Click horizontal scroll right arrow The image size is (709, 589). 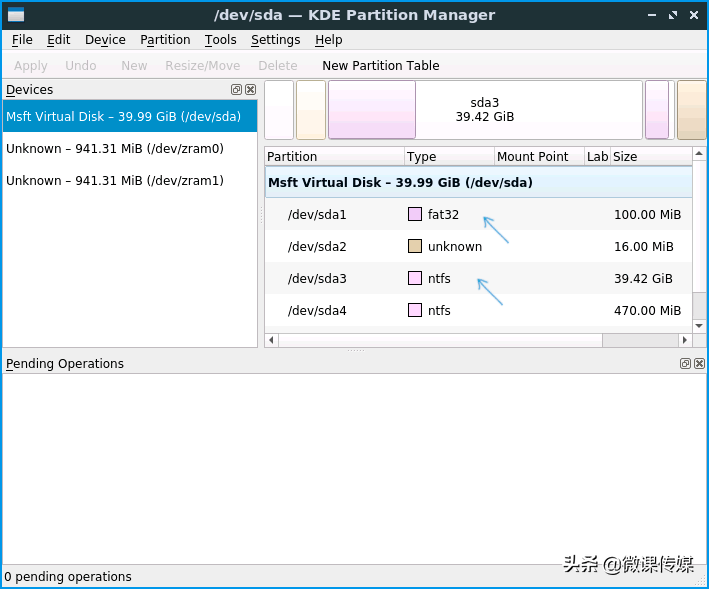point(685,340)
